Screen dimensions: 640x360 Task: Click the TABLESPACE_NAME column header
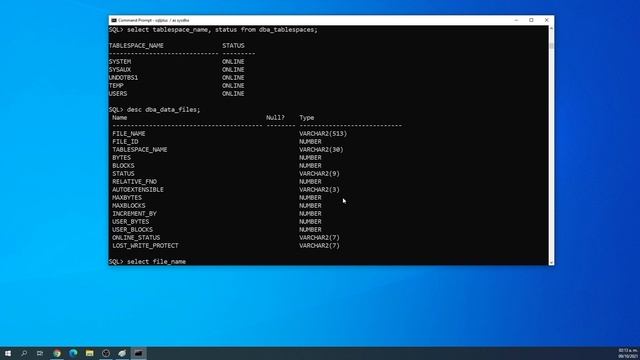click(x=136, y=46)
